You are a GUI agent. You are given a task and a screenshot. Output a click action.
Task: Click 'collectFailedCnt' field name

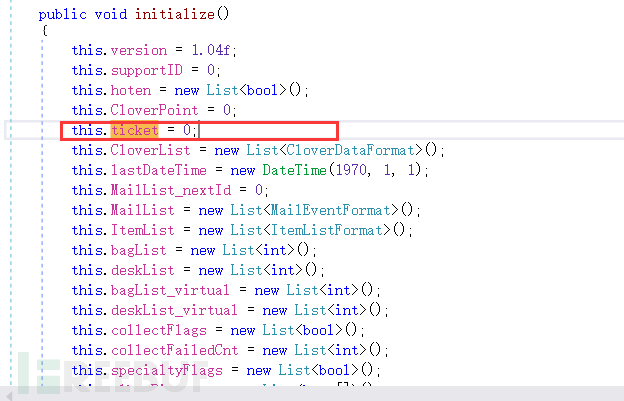[x=174, y=350]
